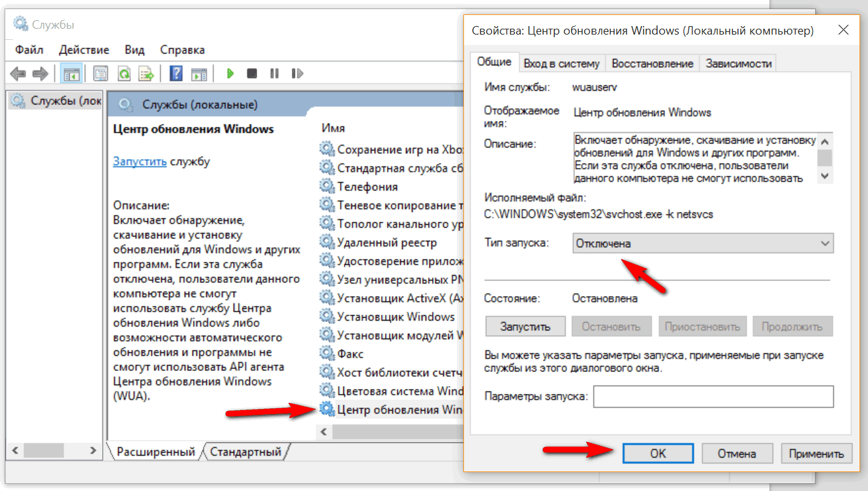868x491 pixels.
Task: Switch to the Зависимости tab
Action: click(738, 63)
